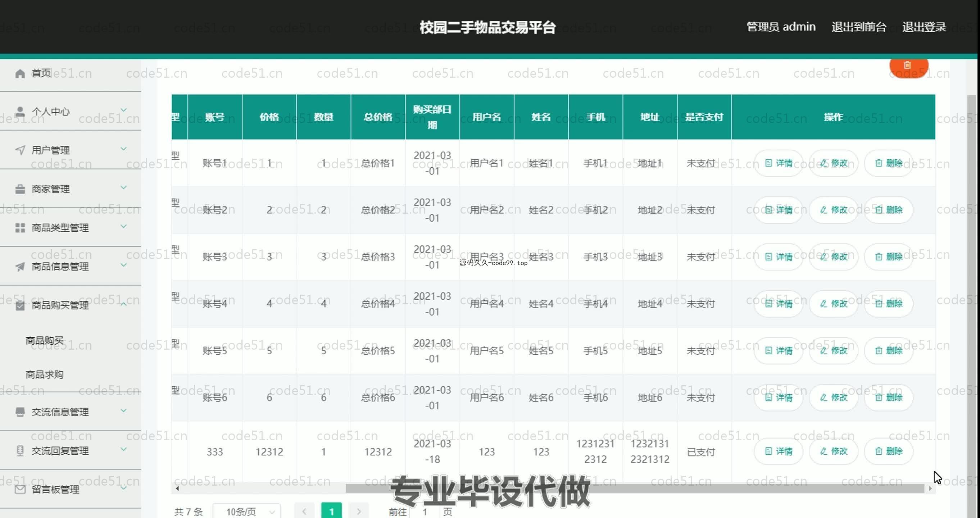Image resolution: width=980 pixels, height=518 pixels.
Task: Expand the 交流回复管理 chevron
Action: (124, 449)
